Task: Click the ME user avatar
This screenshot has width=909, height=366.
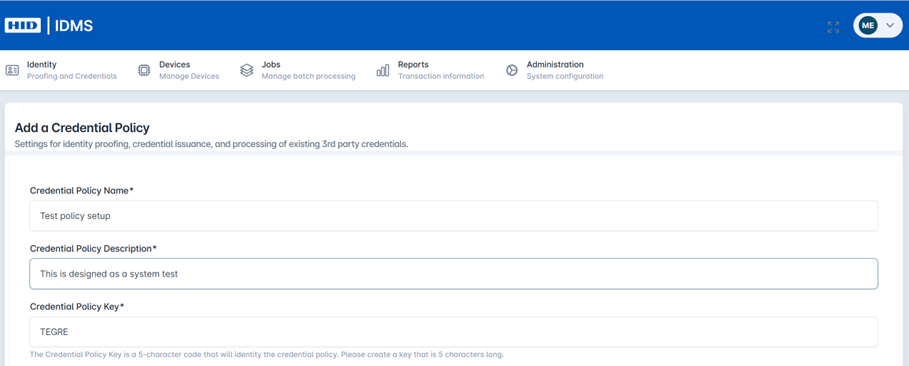Action: [x=868, y=26]
